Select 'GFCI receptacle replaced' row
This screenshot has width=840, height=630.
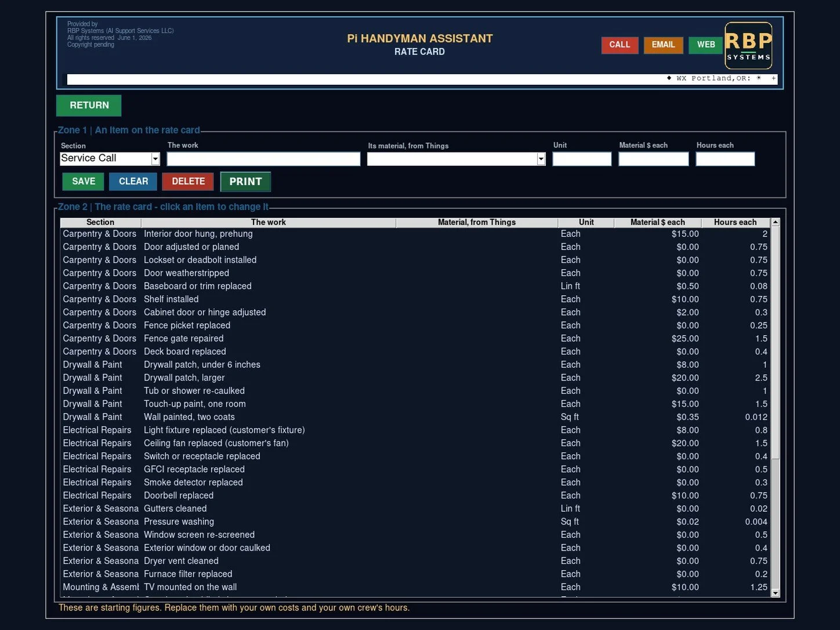[415, 469]
